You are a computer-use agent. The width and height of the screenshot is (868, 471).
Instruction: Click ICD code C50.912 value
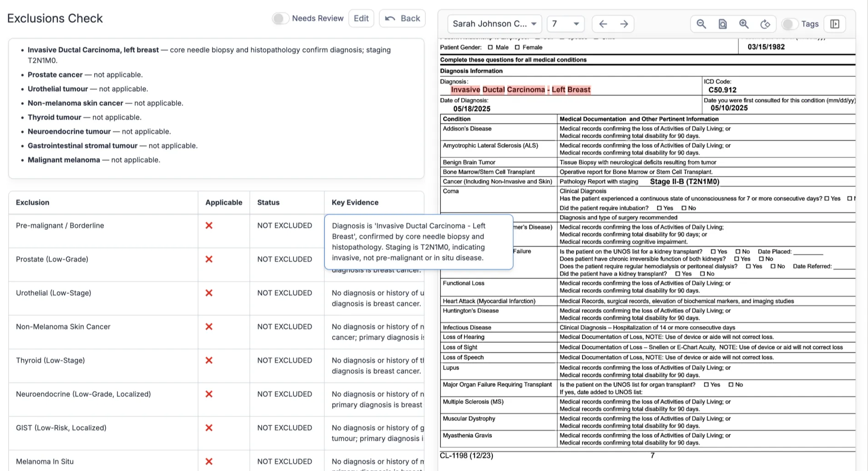click(722, 90)
